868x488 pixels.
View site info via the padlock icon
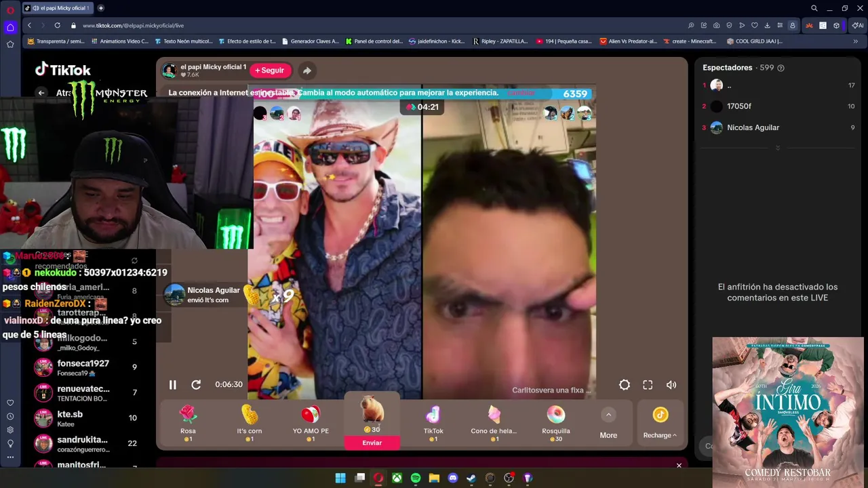tap(73, 25)
